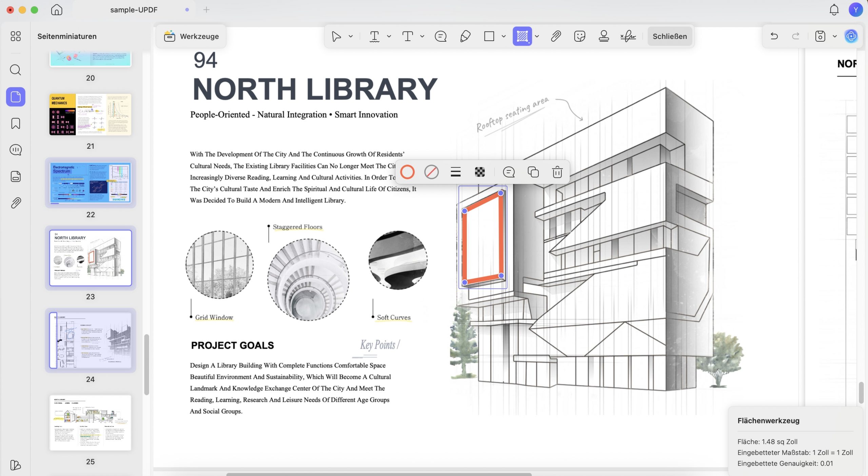The height and width of the screenshot is (476, 868).
Task: Click the signature tool icon
Action: tap(628, 36)
